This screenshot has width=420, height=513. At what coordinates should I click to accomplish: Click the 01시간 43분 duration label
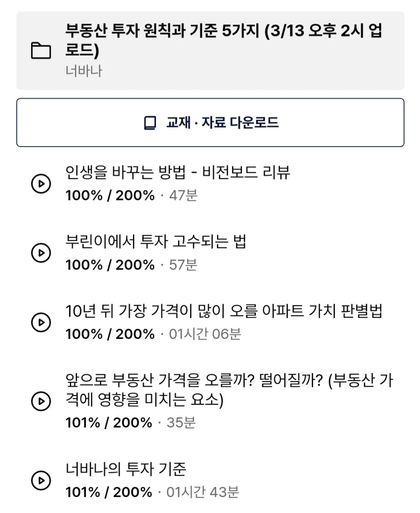[x=203, y=492]
